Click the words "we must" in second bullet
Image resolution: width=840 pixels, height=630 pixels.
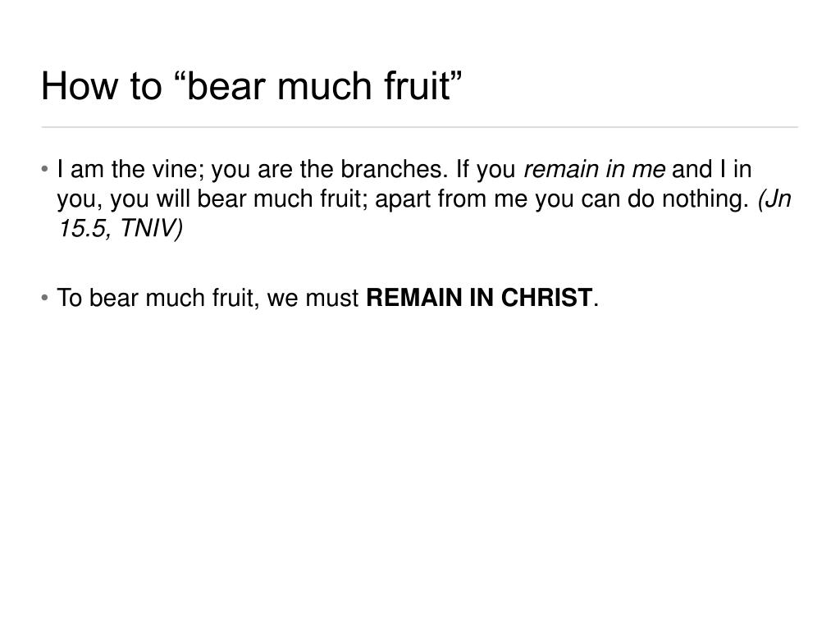coord(313,298)
